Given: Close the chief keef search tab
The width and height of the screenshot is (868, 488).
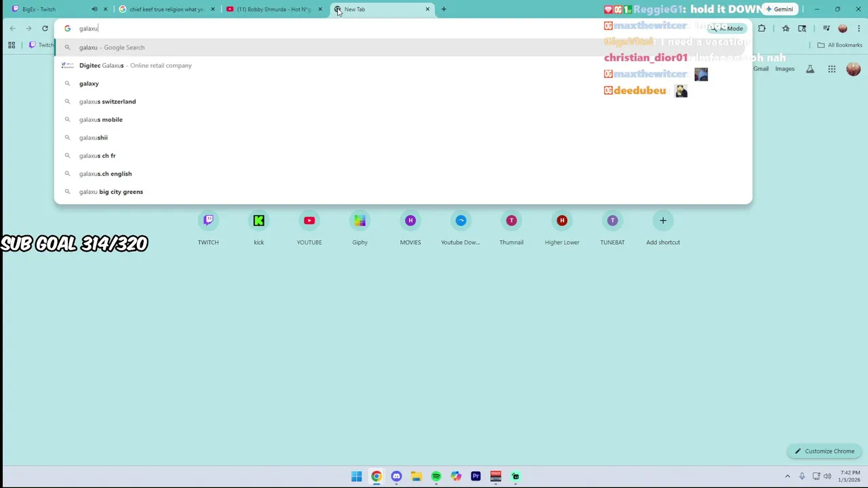Looking at the screenshot, I should pyautogui.click(x=213, y=9).
